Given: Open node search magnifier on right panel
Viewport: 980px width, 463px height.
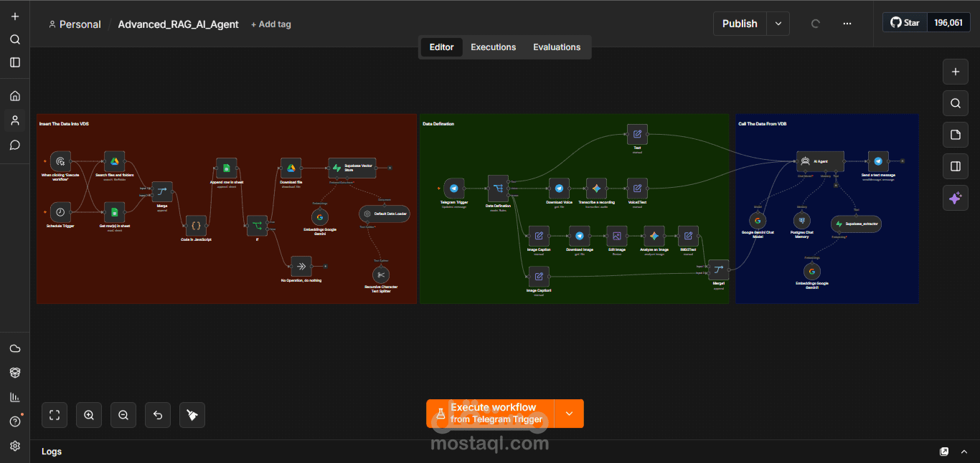Looking at the screenshot, I should click(955, 103).
